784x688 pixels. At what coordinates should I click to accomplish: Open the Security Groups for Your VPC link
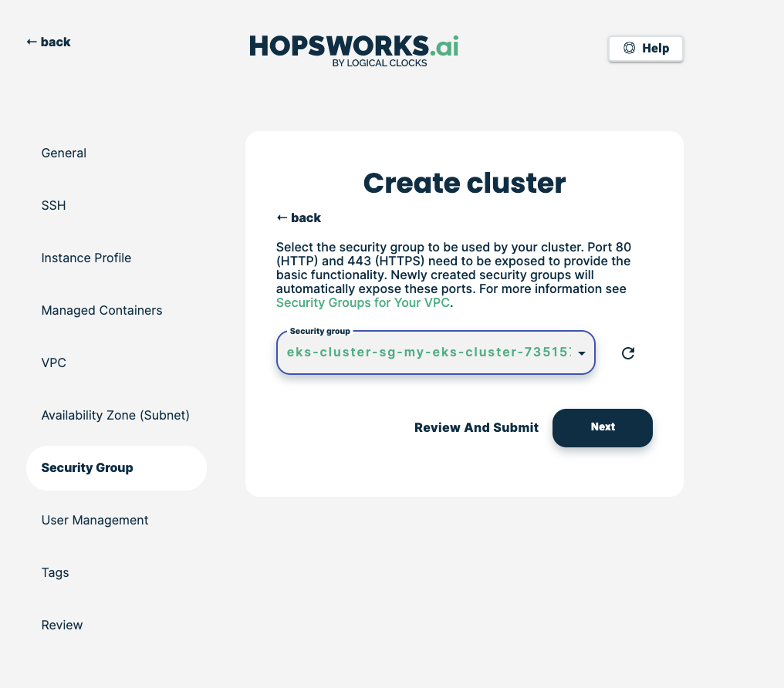363,303
